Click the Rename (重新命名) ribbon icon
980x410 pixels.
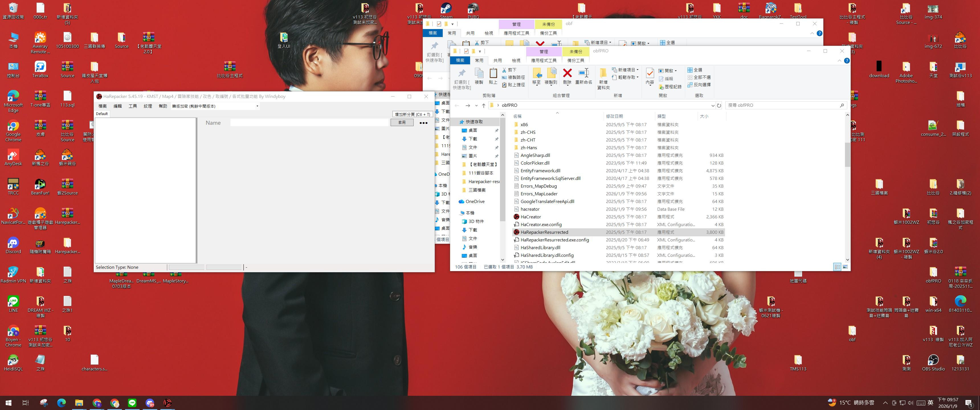point(583,73)
